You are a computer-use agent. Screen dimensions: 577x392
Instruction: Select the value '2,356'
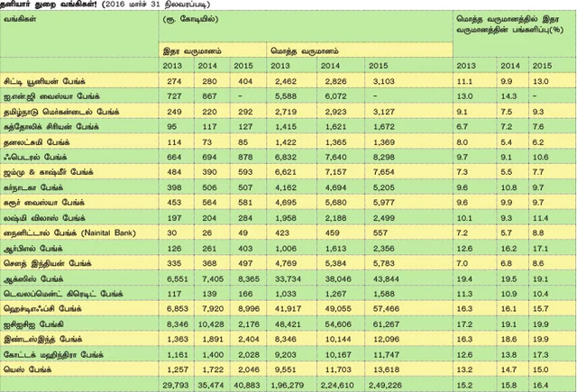coord(384,249)
